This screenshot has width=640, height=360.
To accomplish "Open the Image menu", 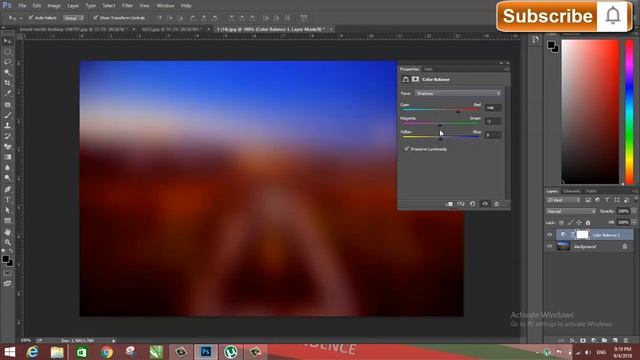I will point(54,6).
